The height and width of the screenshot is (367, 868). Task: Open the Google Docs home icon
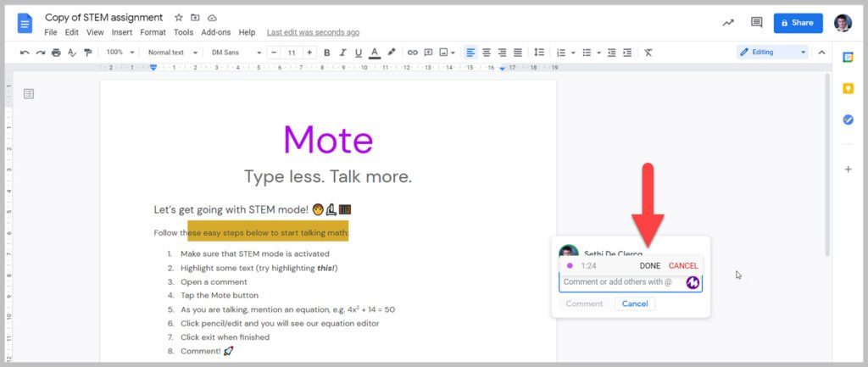point(25,23)
